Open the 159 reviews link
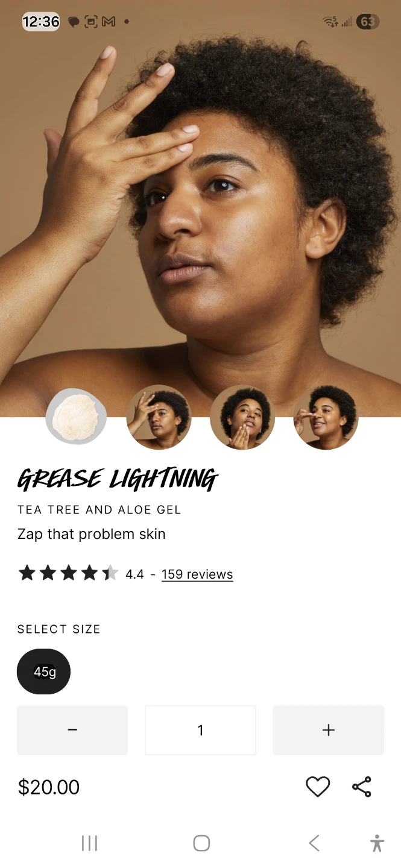The height and width of the screenshot is (868, 401). point(197,574)
